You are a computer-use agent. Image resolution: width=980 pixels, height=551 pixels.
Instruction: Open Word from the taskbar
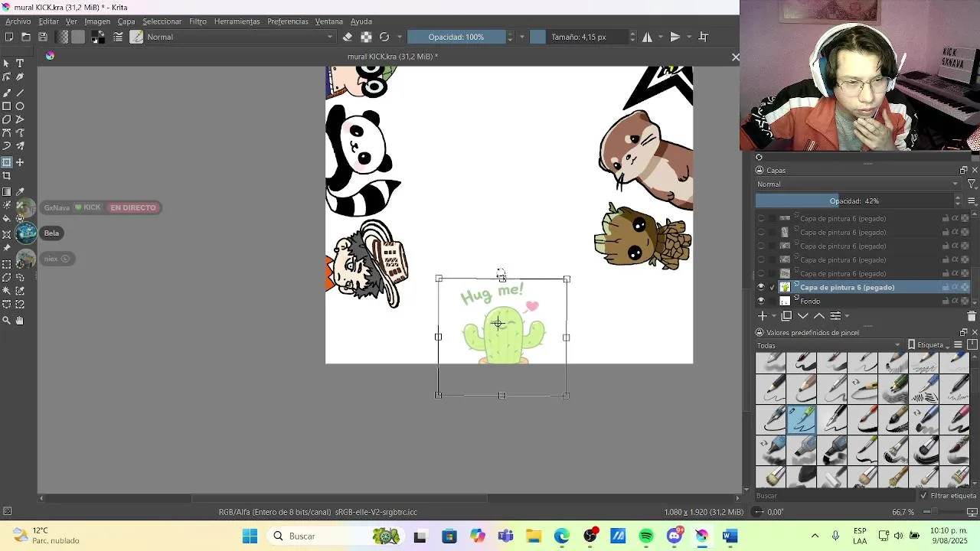(730, 536)
